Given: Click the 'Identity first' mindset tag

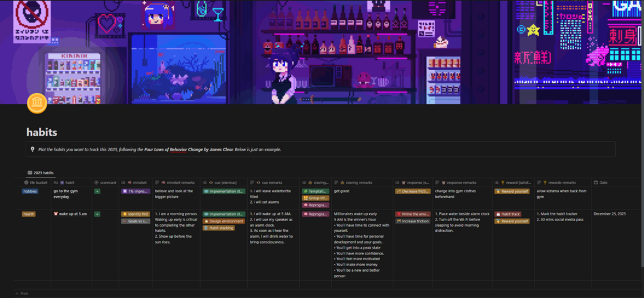Looking at the screenshot, I should 136,214.
